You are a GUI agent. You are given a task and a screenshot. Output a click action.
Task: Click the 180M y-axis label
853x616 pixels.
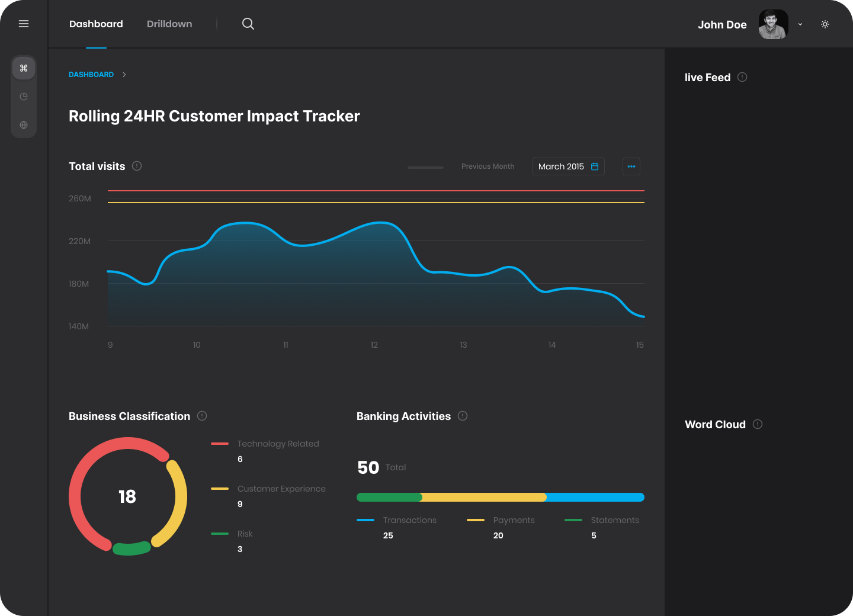(x=79, y=284)
